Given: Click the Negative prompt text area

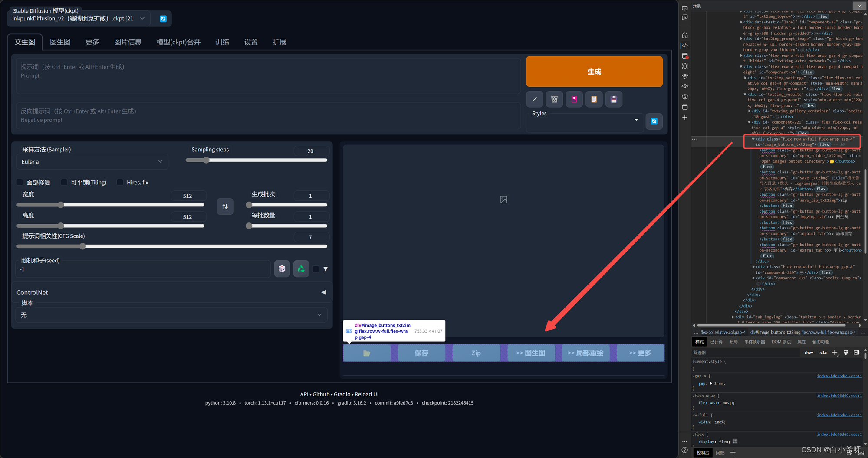Looking at the screenshot, I should pyautogui.click(x=268, y=116).
